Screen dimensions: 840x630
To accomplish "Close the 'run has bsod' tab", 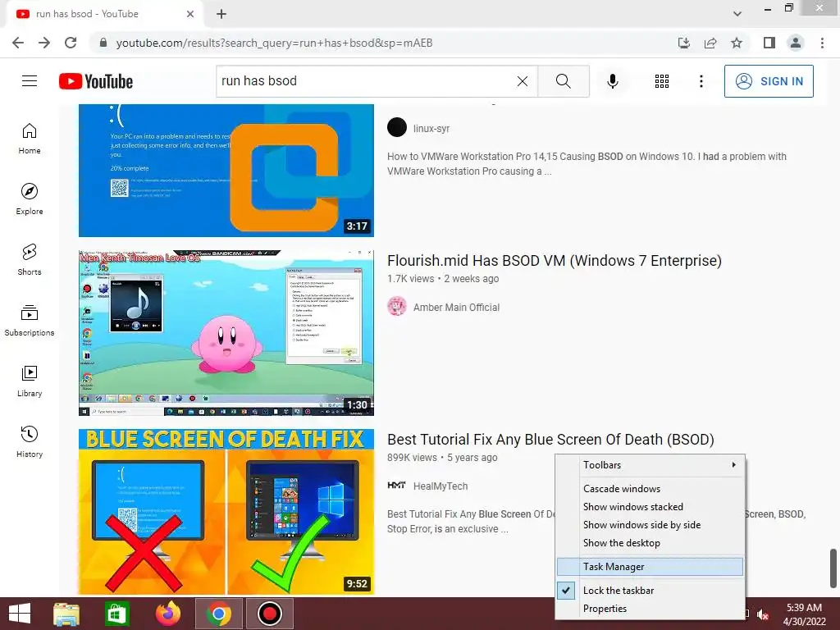I will 190,14.
